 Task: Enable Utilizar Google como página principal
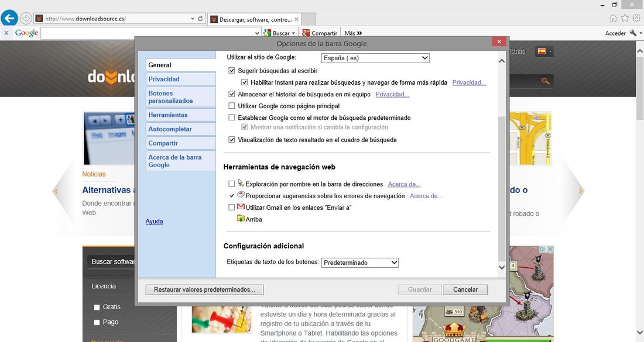[x=232, y=106]
